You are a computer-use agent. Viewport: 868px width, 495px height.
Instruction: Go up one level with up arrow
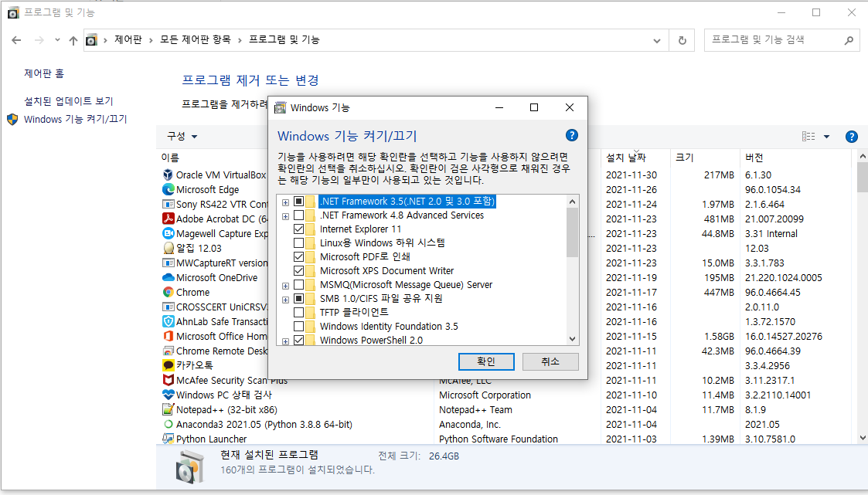[x=73, y=40]
